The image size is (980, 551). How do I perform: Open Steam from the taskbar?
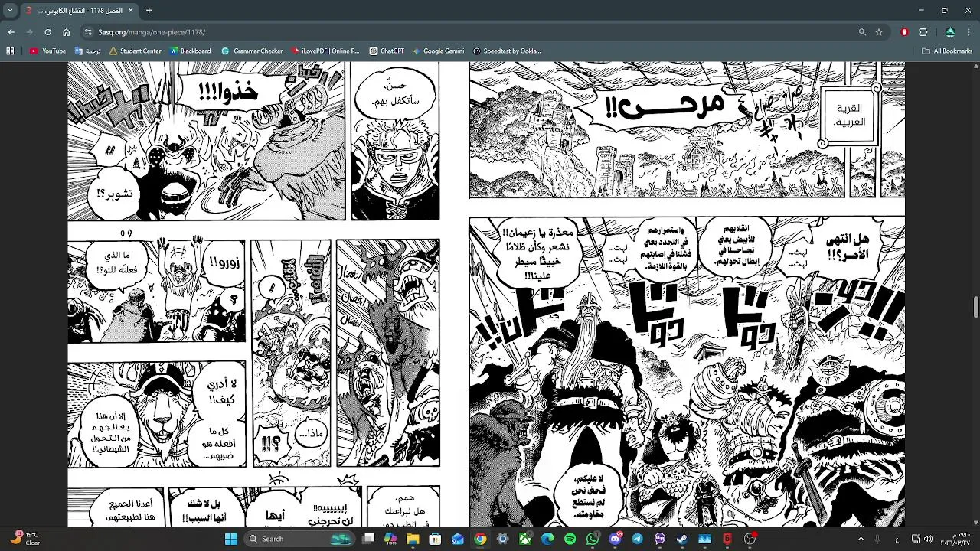click(682, 539)
